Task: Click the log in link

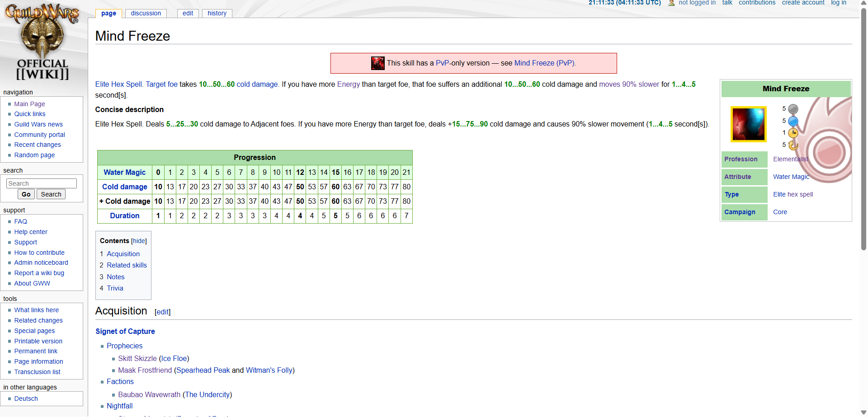Action: [x=839, y=3]
